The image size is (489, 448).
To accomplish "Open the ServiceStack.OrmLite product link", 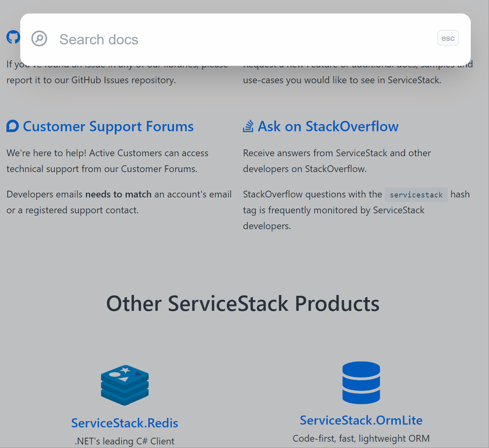I will pyautogui.click(x=361, y=420).
